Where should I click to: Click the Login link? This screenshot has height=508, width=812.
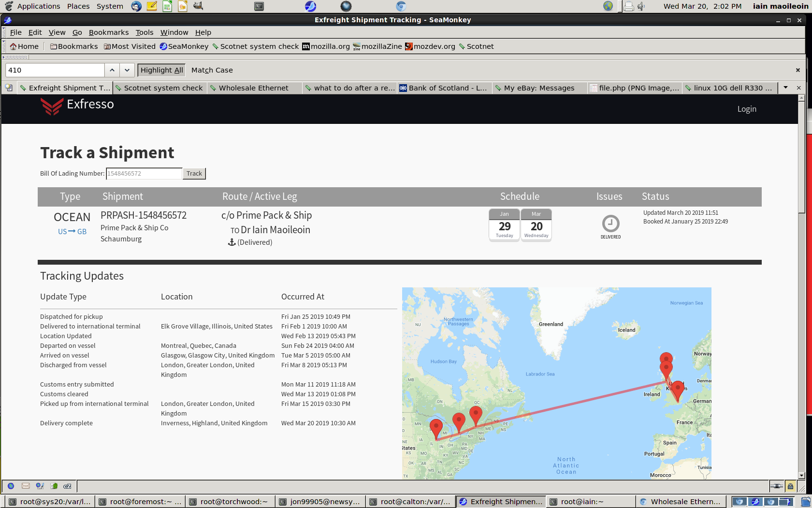747,109
